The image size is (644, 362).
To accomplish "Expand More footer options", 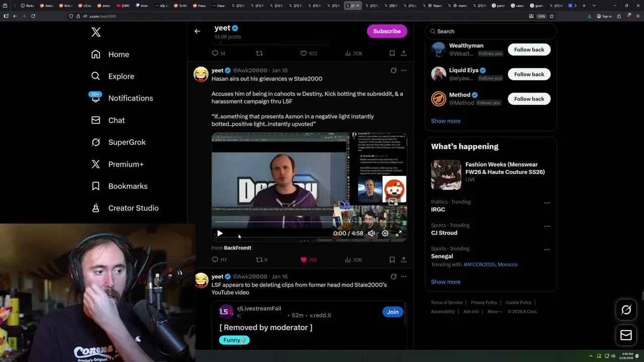I will tap(495, 312).
